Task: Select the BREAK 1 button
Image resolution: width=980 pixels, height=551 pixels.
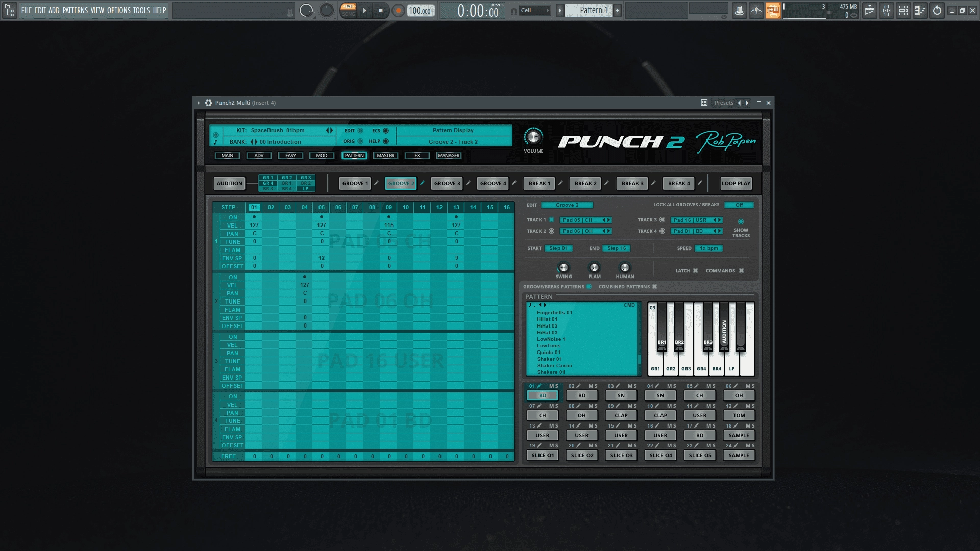Action: tap(540, 183)
